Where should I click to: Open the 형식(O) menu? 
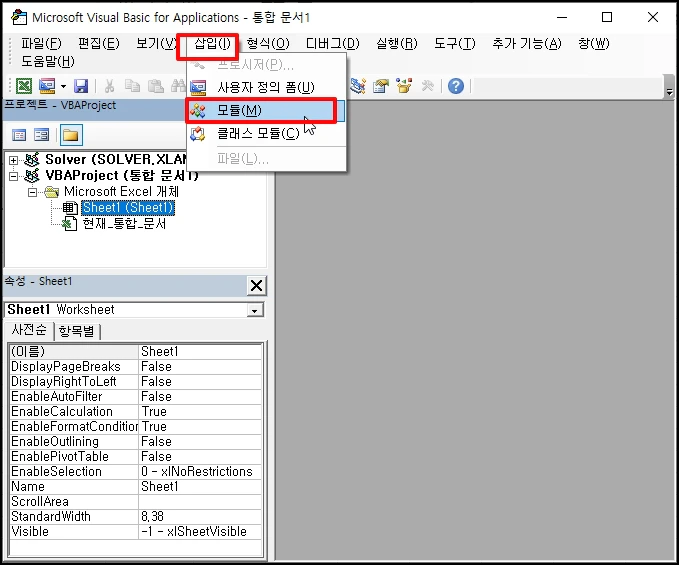coord(268,43)
